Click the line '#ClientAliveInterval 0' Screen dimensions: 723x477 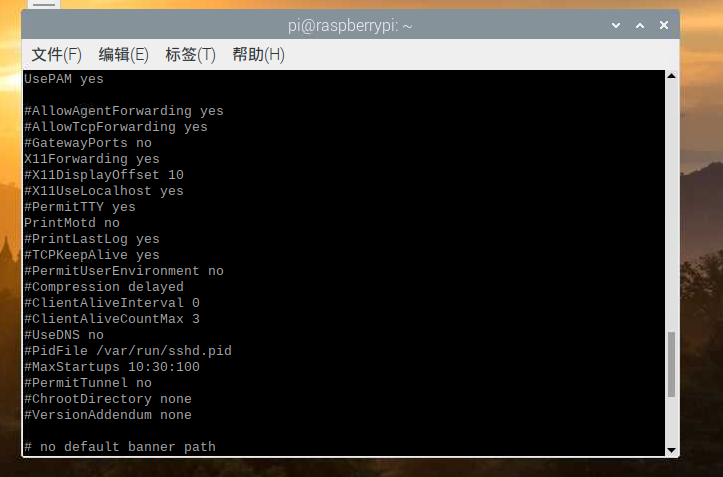pos(112,303)
